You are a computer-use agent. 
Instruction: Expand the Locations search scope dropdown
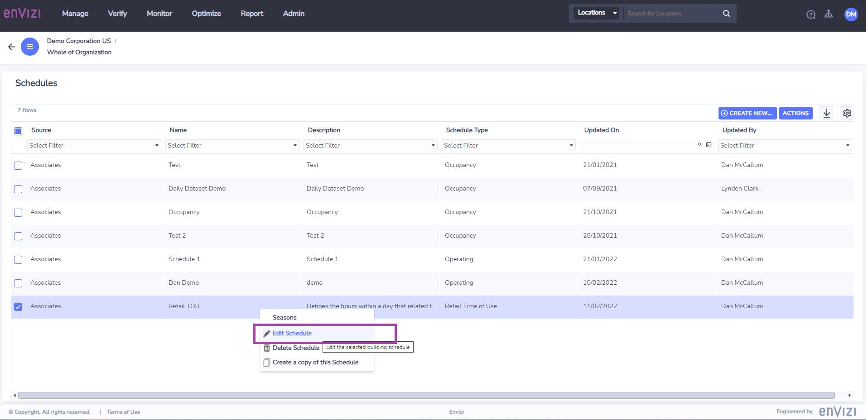coord(597,13)
